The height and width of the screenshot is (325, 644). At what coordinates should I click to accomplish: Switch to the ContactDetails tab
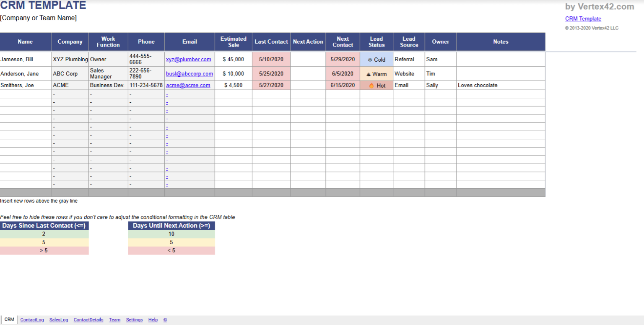(x=88, y=320)
